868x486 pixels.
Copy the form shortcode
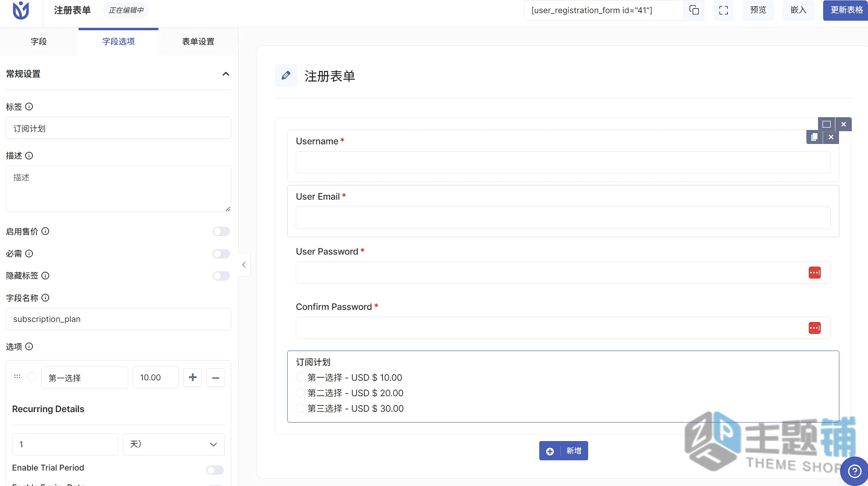694,10
